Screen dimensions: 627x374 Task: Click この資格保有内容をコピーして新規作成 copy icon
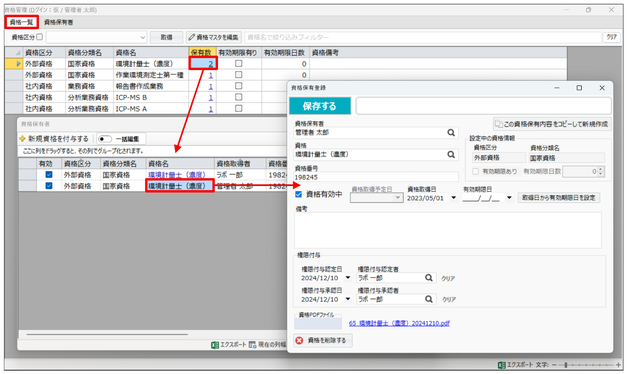[498, 124]
